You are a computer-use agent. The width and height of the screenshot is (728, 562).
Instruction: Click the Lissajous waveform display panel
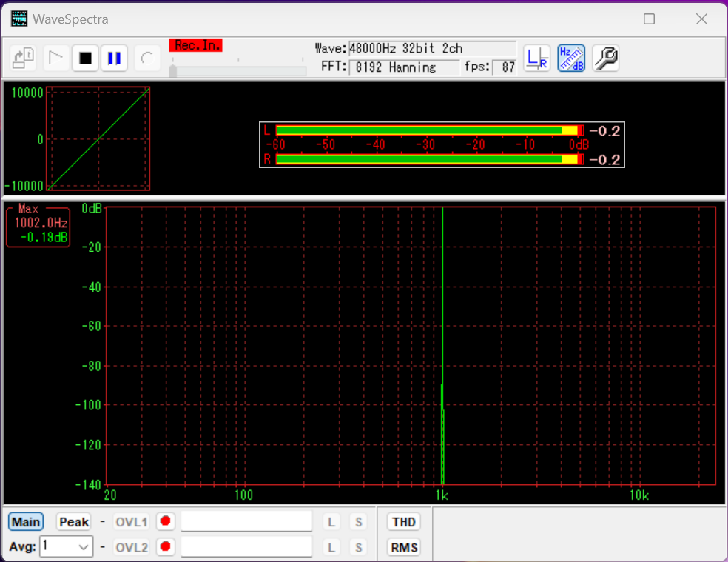pyautogui.click(x=98, y=138)
